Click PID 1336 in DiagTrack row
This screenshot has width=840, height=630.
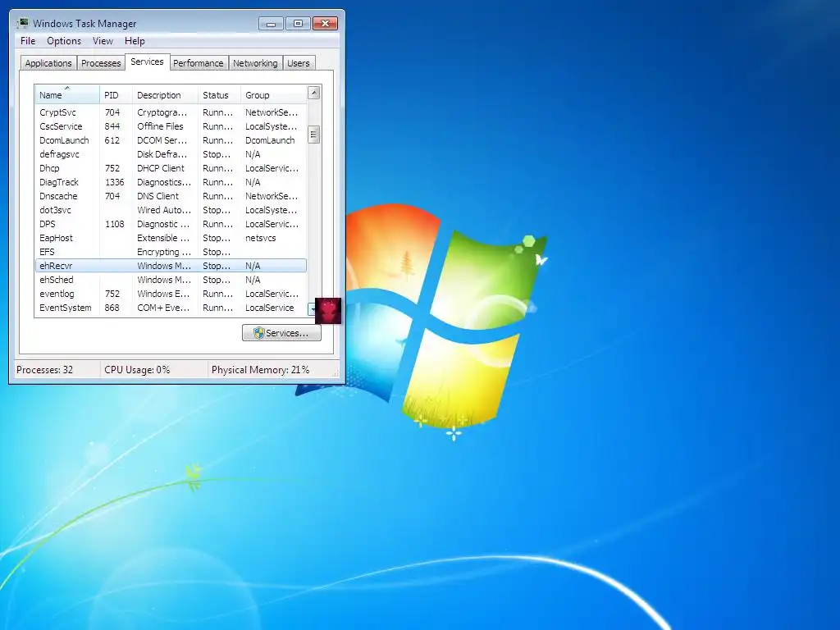tap(114, 182)
